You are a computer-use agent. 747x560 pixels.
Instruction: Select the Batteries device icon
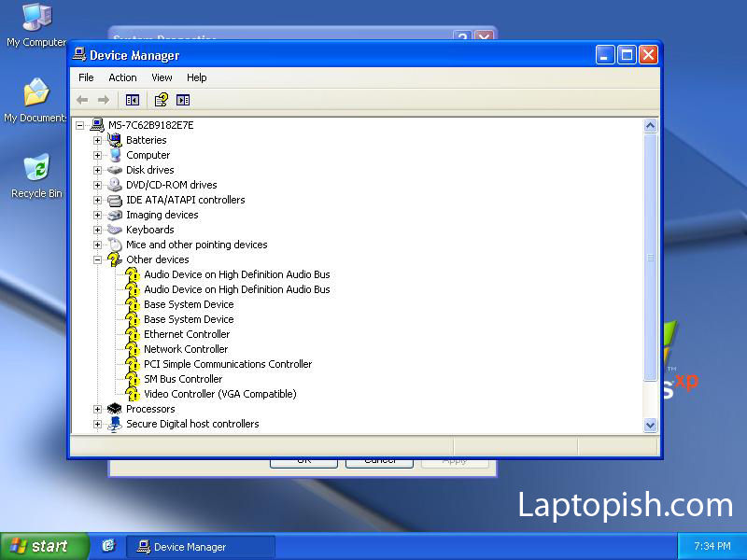click(115, 140)
